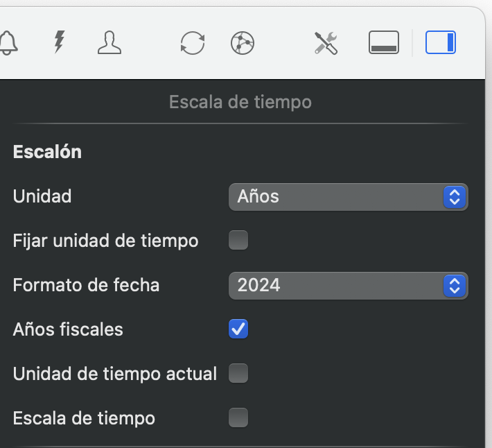Image resolution: width=492 pixels, height=448 pixels.
Task: Click the Unidad label text
Action: [42, 196]
